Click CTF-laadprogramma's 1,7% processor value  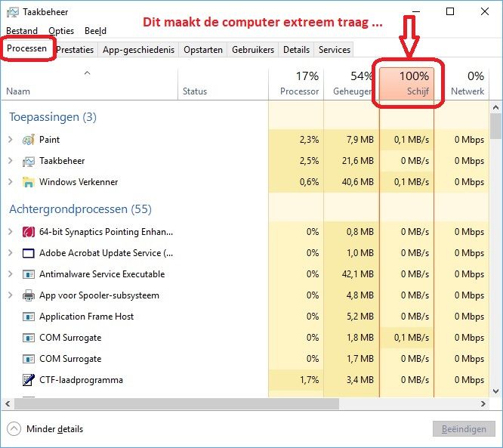[309, 380]
